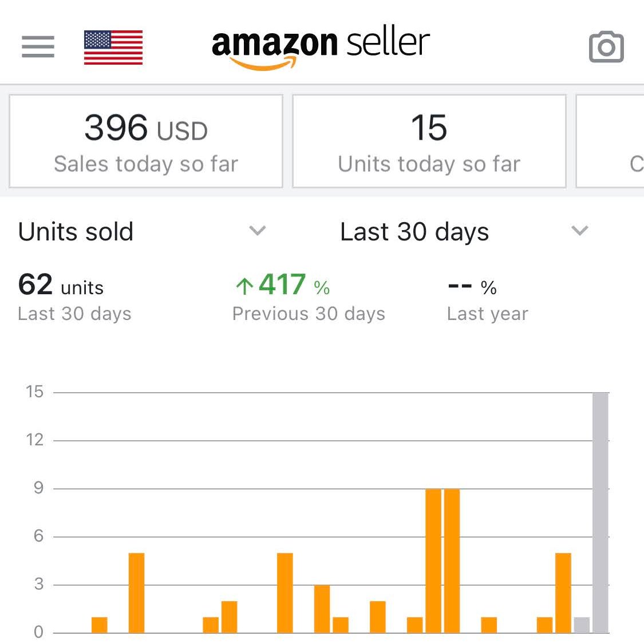Tap the partially visible third summary card
Viewport: 644px width, 644px height.
point(610,141)
